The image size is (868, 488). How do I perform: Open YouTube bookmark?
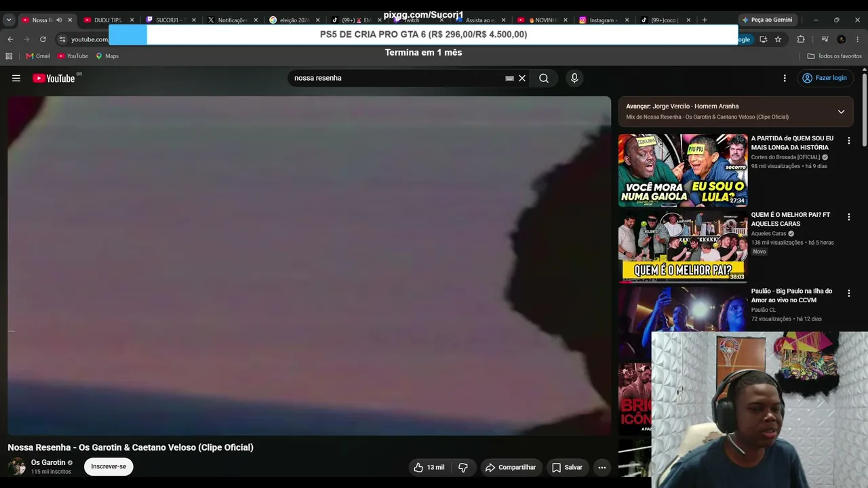(73, 56)
